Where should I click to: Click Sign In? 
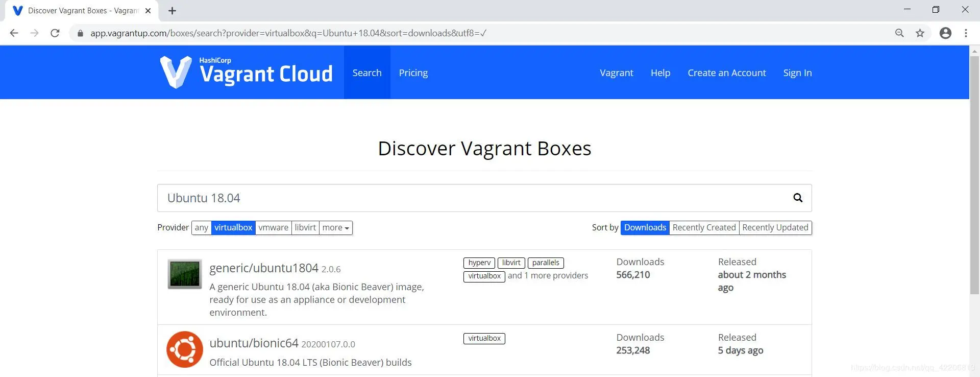(x=797, y=73)
